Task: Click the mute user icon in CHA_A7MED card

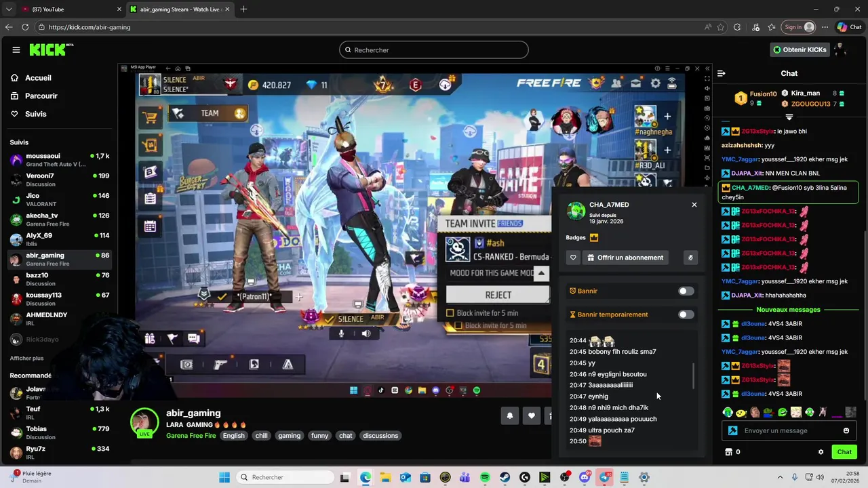Action: pos(690,258)
